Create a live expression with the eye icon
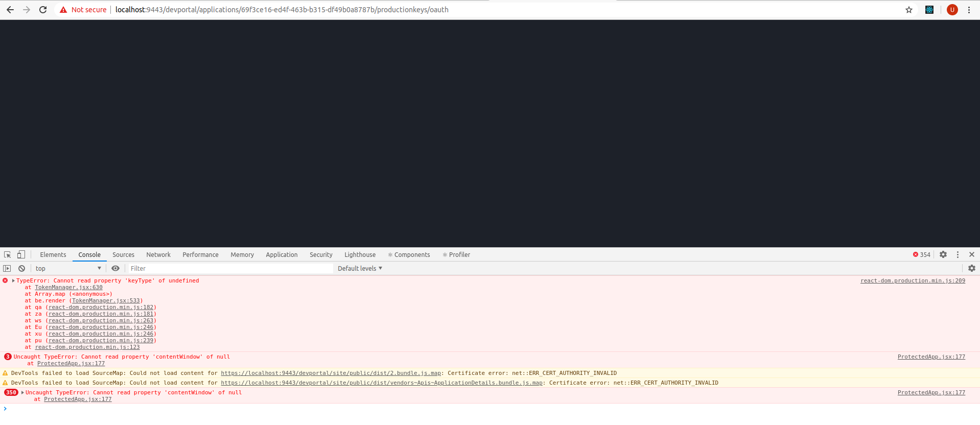 115,268
